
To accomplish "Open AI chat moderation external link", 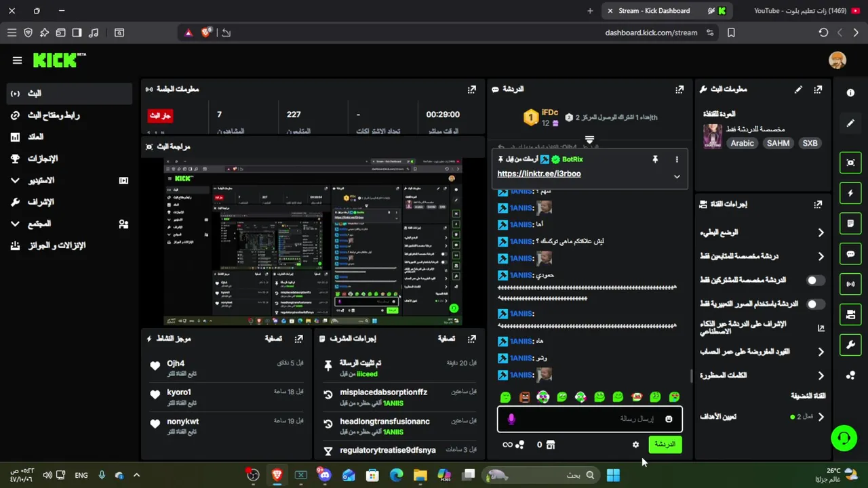I will (821, 328).
